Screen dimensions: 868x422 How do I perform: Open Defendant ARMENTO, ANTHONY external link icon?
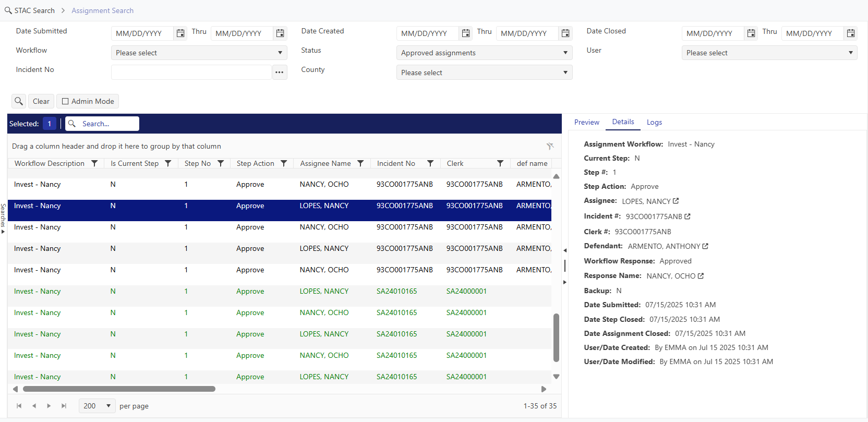coord(705,246)
